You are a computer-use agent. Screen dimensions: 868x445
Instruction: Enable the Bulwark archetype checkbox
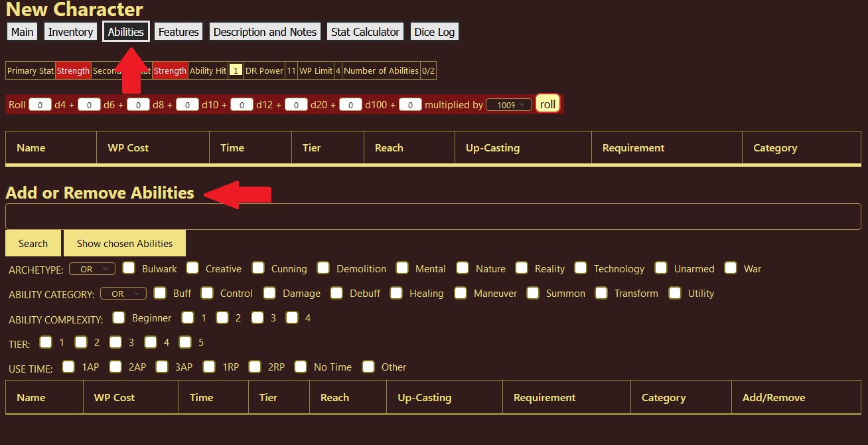click(128, 268)
